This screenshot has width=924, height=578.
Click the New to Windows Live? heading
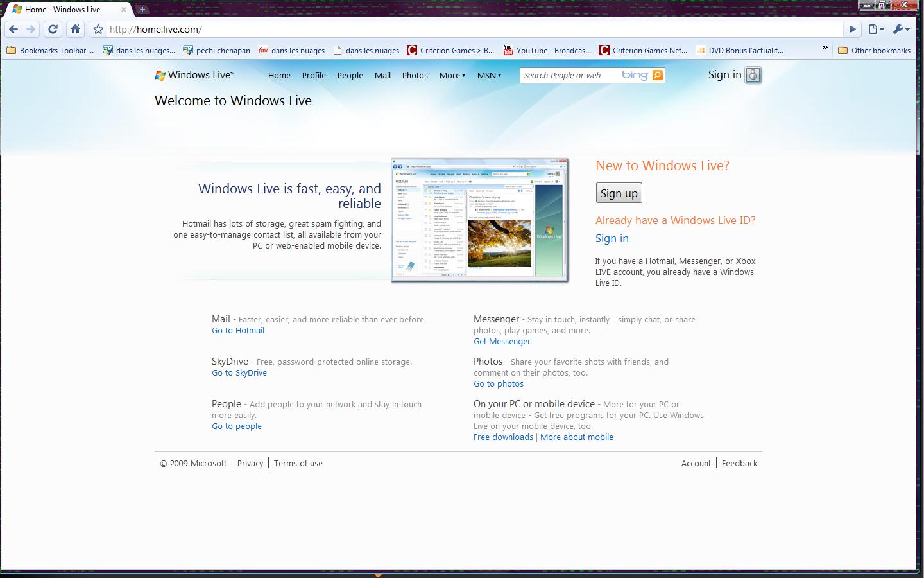[x=662, y=166]
